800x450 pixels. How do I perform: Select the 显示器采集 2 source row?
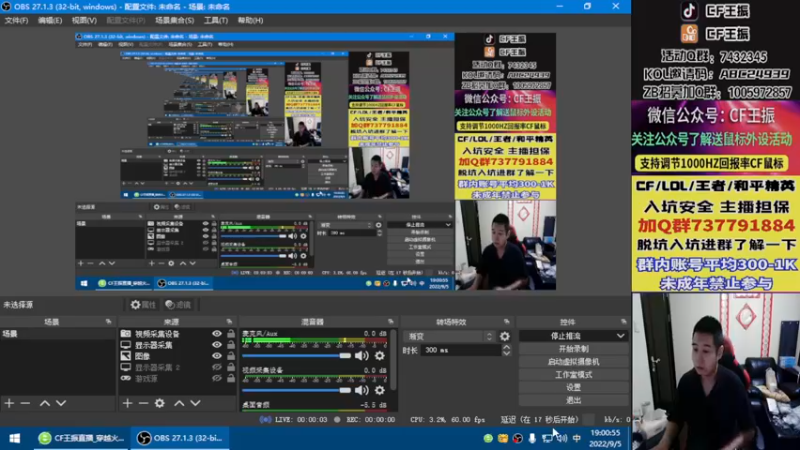point(178,367)
